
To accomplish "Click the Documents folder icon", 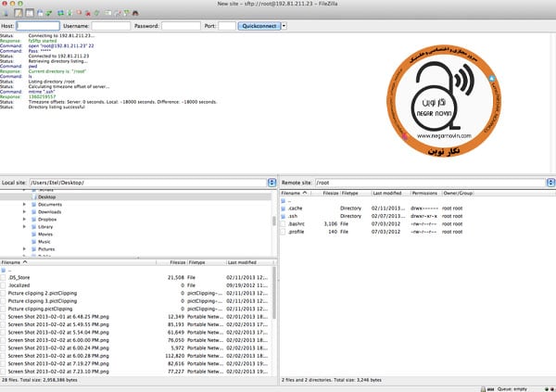I will pyautogui.click(x=34, y=204).
